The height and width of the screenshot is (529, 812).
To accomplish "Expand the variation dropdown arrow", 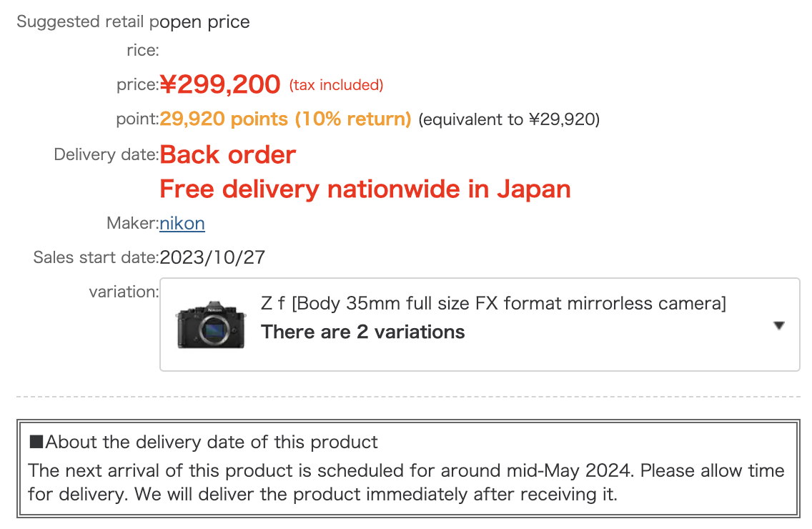I will point(779,326).
